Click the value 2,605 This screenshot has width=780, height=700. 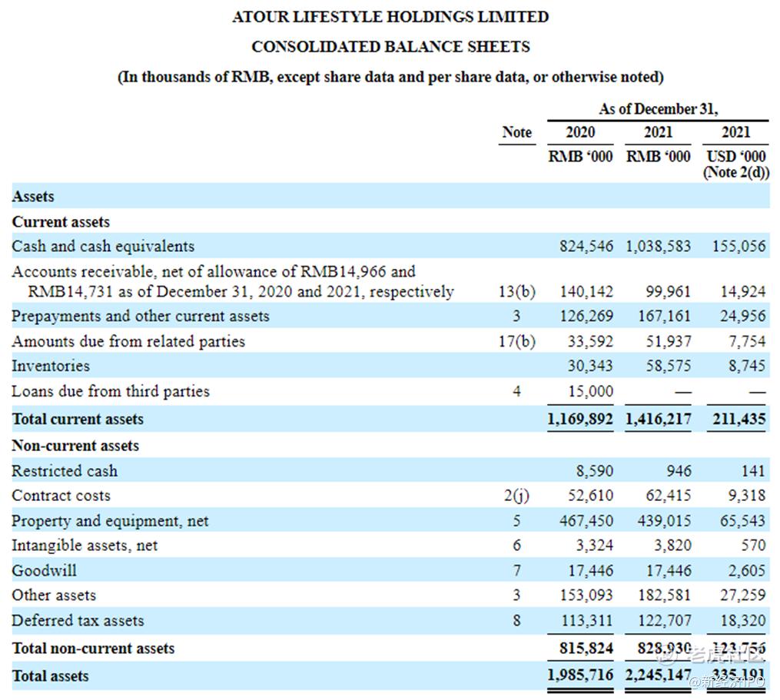pos(747,571)
